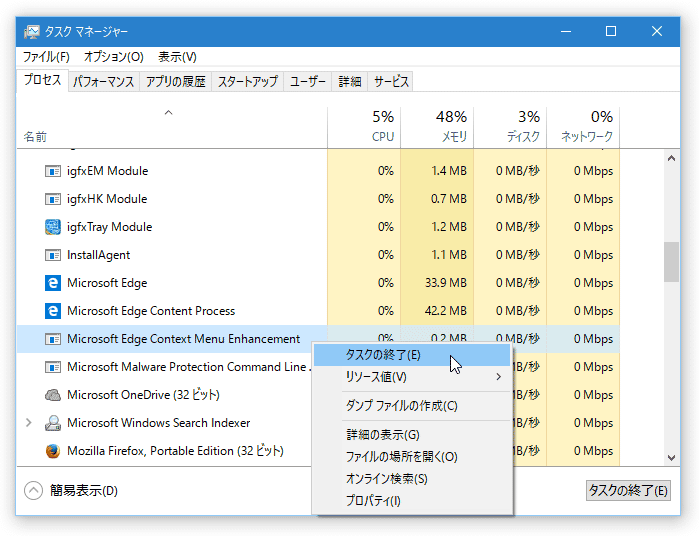The image size is (699, 536).
Task: Choose 詳細の表示(G) in the context menu
Action: point(413,435)
